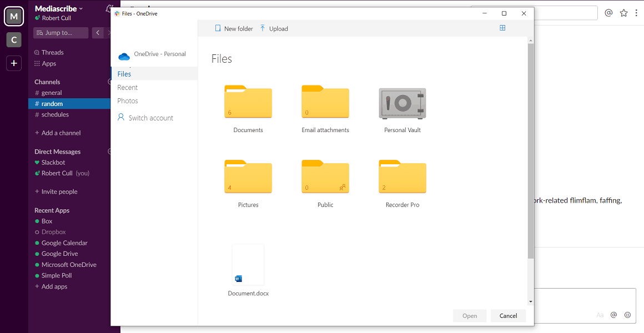
Task: Open the random channel
Action: coord(70,104)
